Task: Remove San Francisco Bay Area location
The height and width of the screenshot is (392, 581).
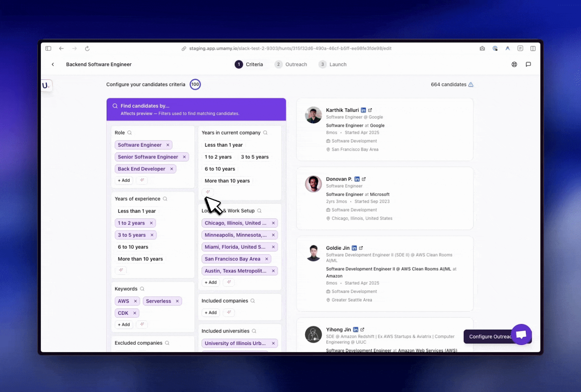Action: [x=267, y=259]
